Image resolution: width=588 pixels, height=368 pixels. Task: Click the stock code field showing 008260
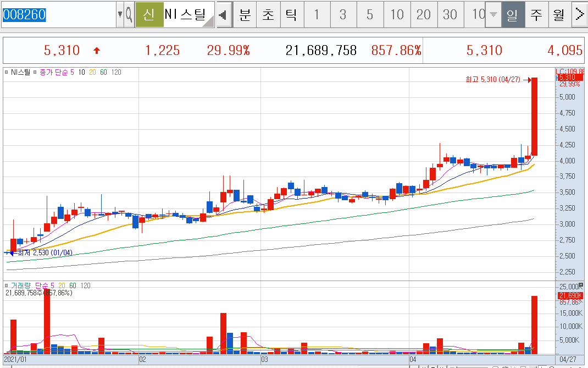click(59, 15)
